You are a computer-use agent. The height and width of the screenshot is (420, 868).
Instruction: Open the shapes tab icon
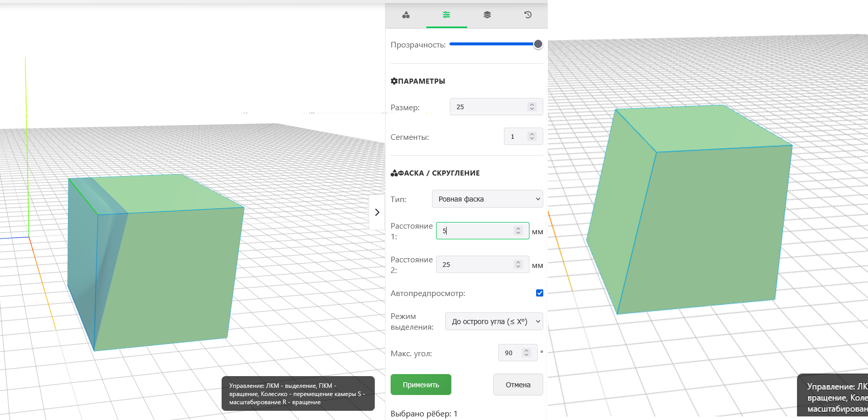pyautogui.click(x=406, y=15)
